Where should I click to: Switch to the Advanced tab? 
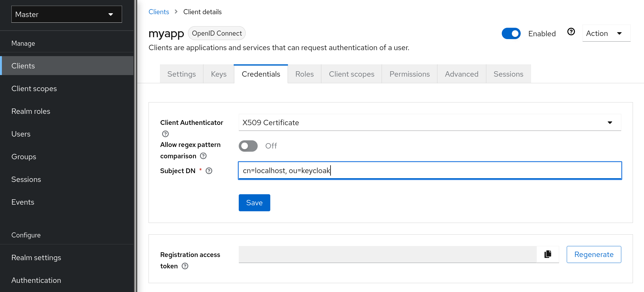point(461,74)
